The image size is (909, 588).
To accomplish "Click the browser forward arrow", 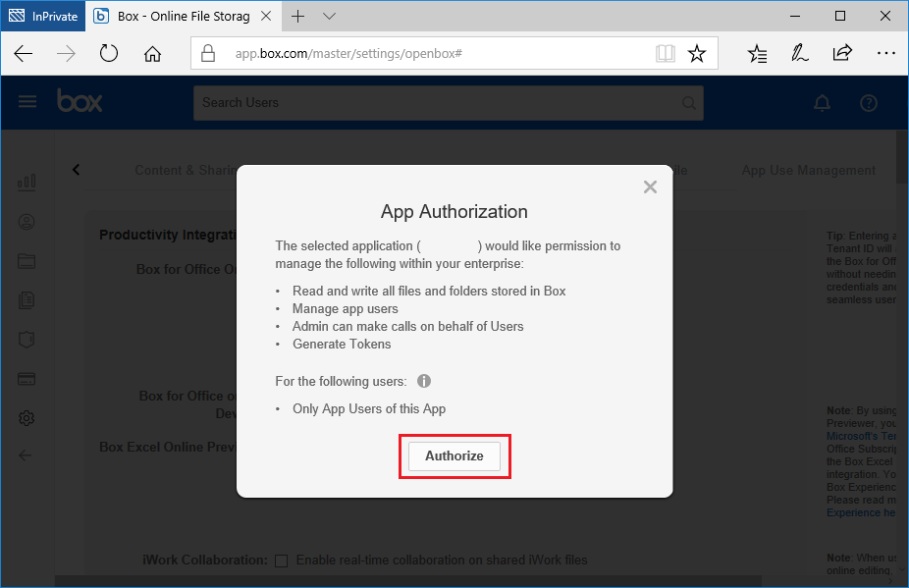I will [66, 53].
